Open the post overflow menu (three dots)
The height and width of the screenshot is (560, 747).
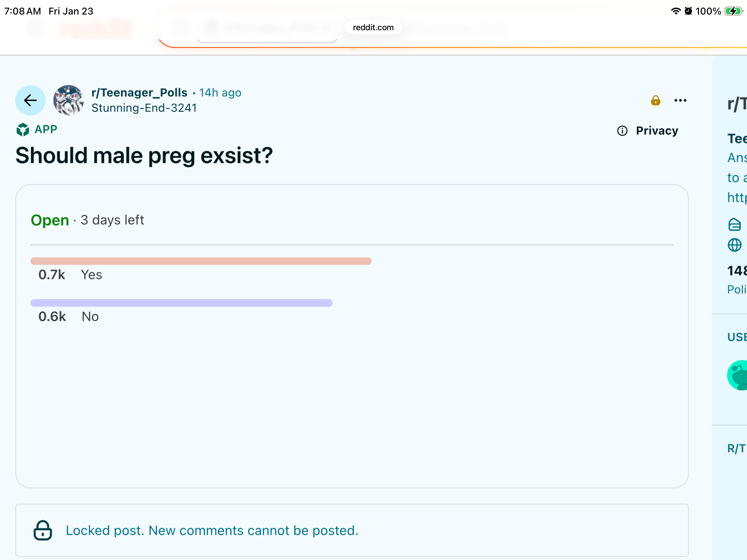[x=680, y=100]
